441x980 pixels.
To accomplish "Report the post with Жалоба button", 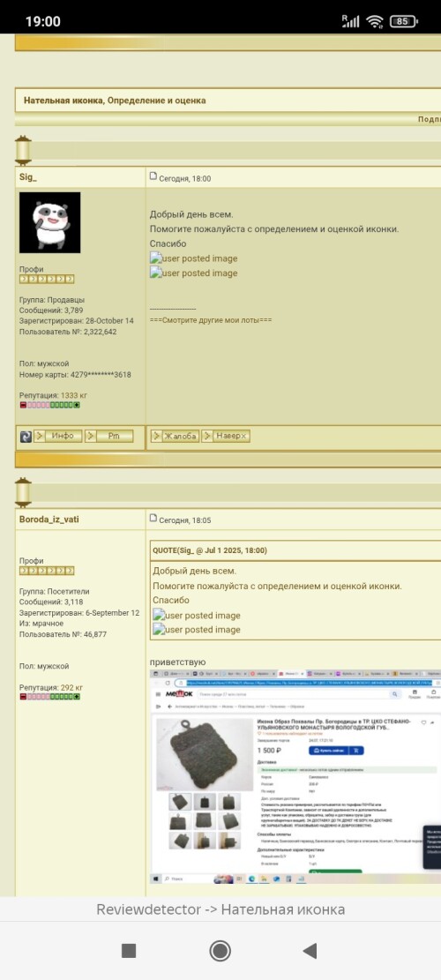I will coord(175,437).
